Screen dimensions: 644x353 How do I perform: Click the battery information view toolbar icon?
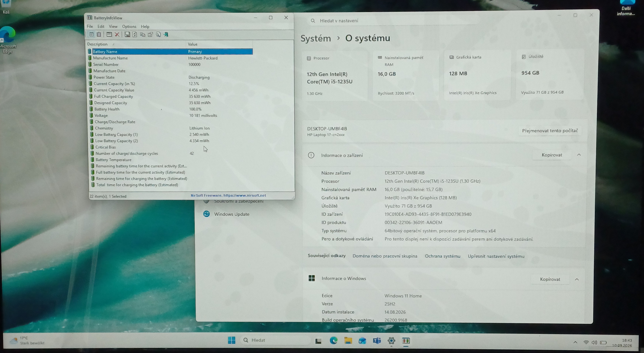click(91, 34)
